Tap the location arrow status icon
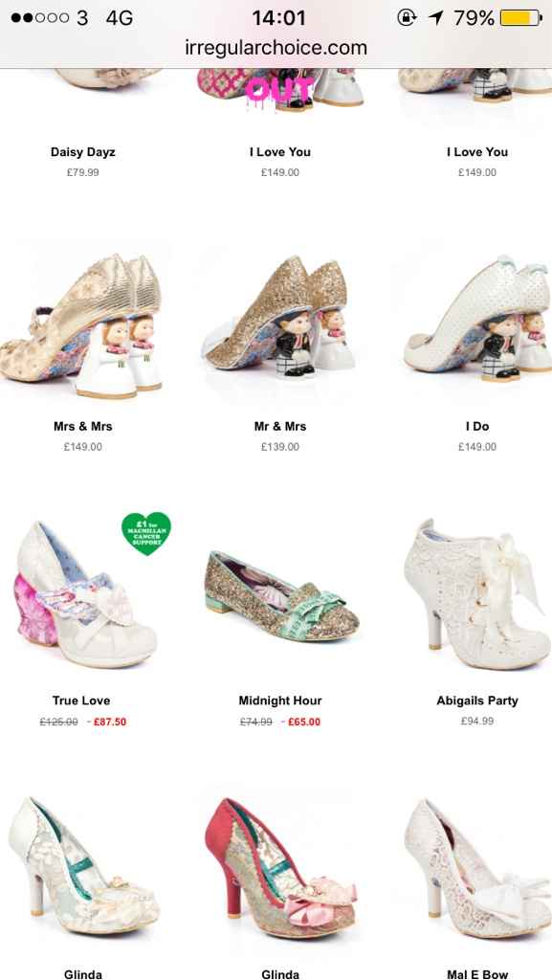 pyautogui.click(x=435, y=17)
